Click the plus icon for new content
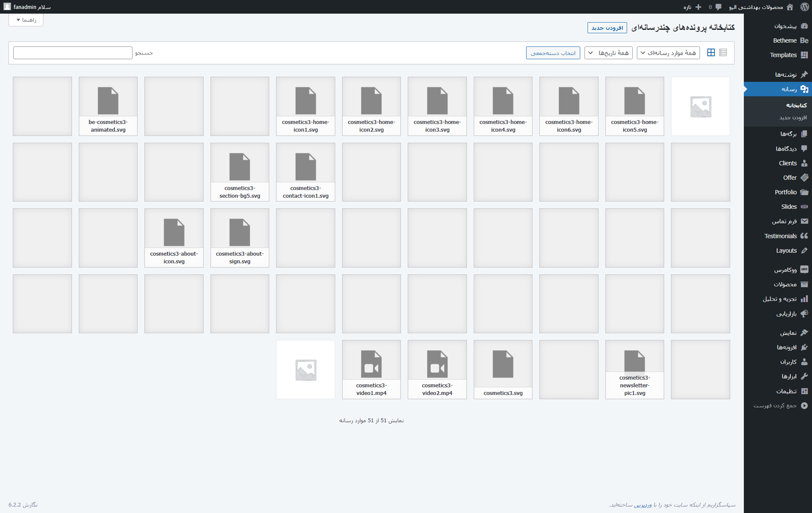The height and width of the screenshot is (513, 812). coord(698,7)
